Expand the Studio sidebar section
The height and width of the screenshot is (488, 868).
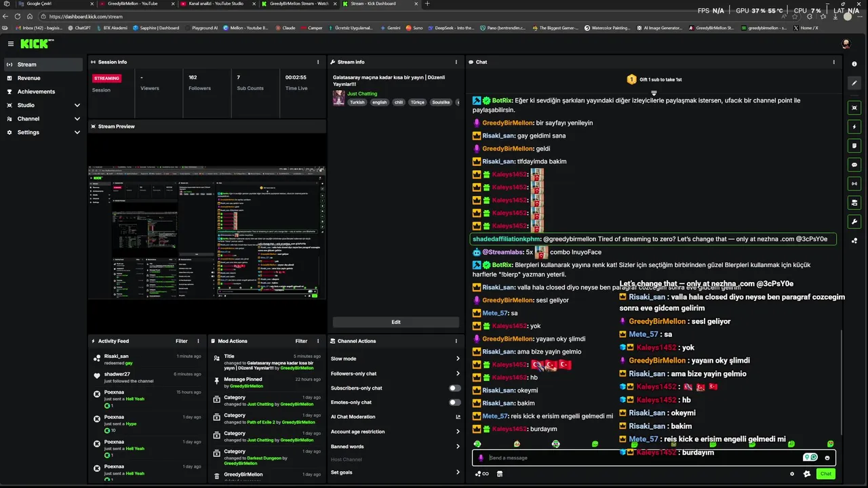pyautogui.click(x=43, y=105)
